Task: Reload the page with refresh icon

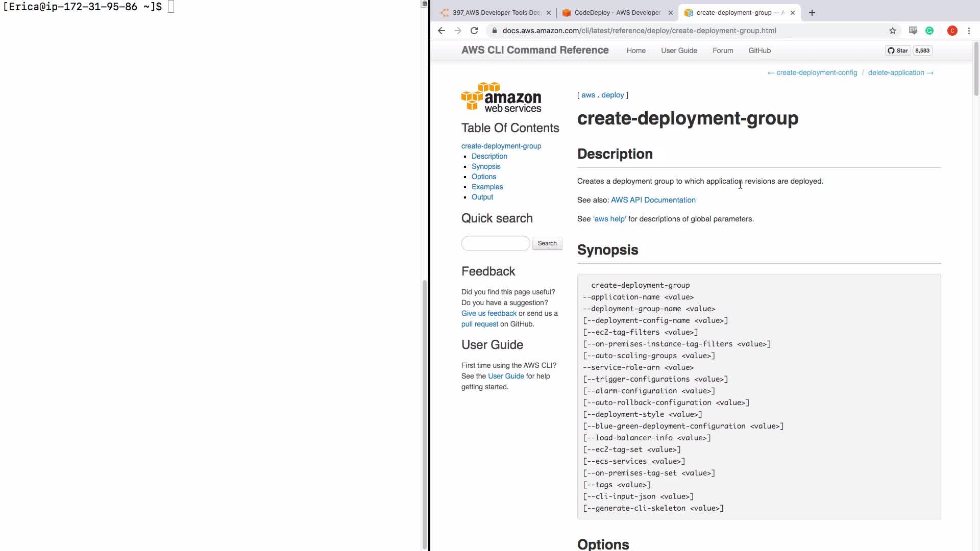Action: (x=474, y=31)
